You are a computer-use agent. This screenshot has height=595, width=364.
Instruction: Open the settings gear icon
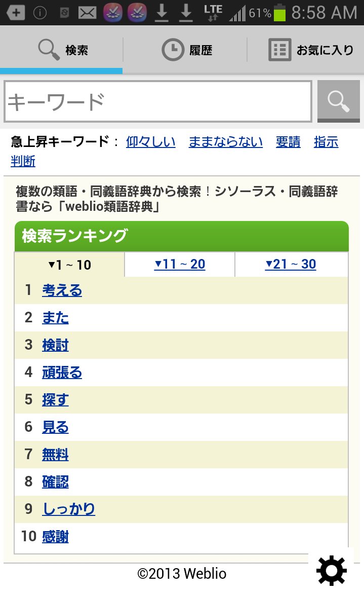[x=331, y=571]
